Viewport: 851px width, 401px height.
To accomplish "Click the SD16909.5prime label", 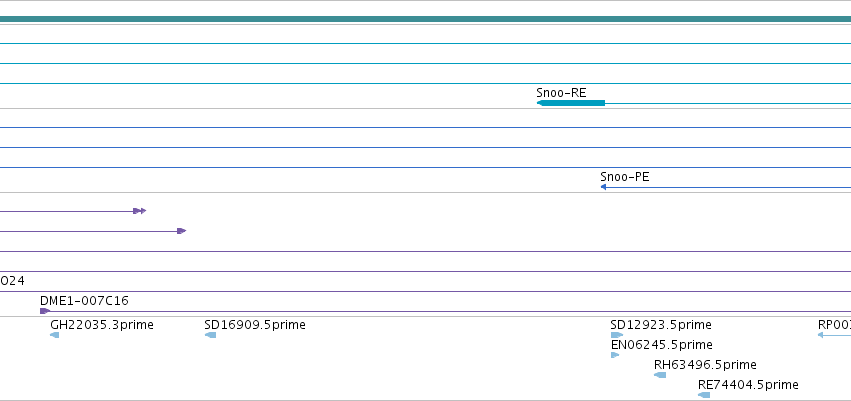I will point(255,325).
